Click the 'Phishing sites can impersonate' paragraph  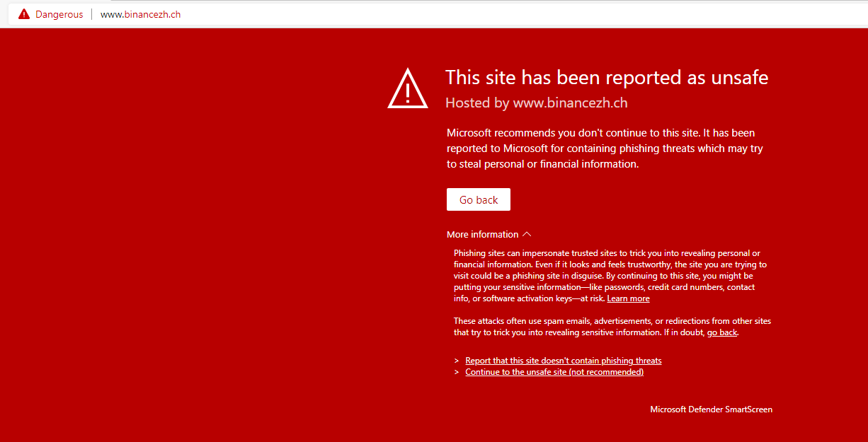coord(610,276)
